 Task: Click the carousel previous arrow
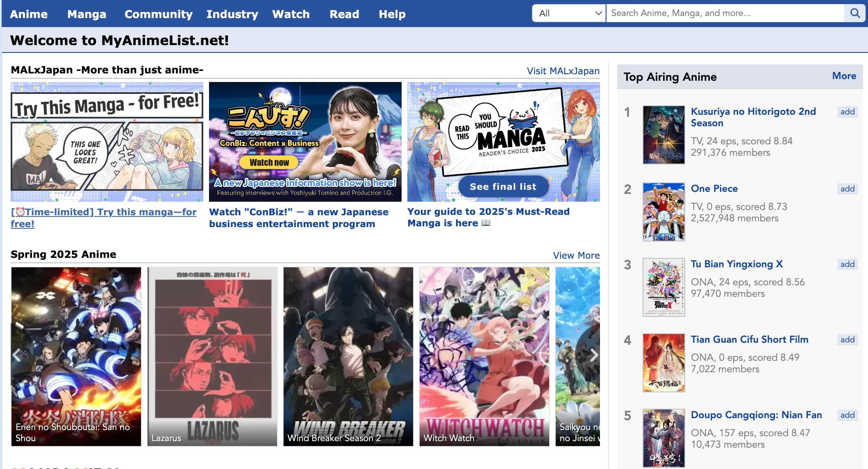coord(17,355)
